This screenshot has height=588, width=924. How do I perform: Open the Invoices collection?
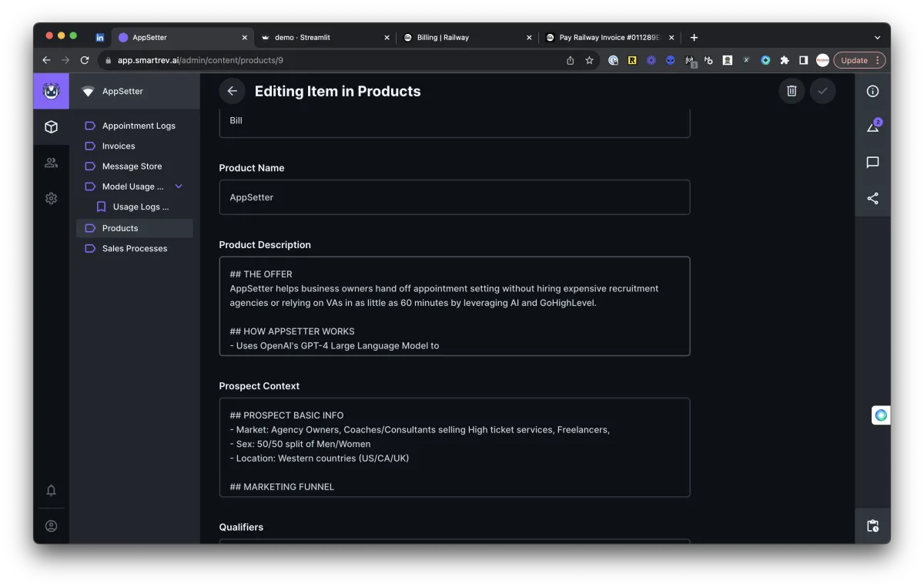click(x=135, y=146)
